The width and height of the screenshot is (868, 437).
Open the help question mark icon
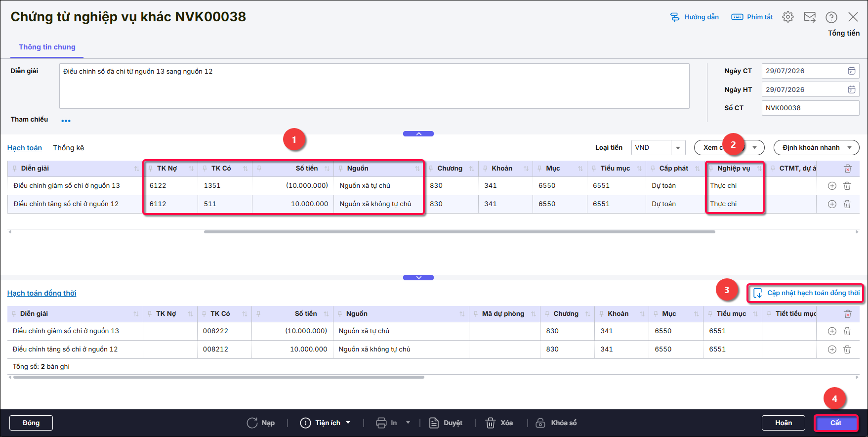point(831,17)
